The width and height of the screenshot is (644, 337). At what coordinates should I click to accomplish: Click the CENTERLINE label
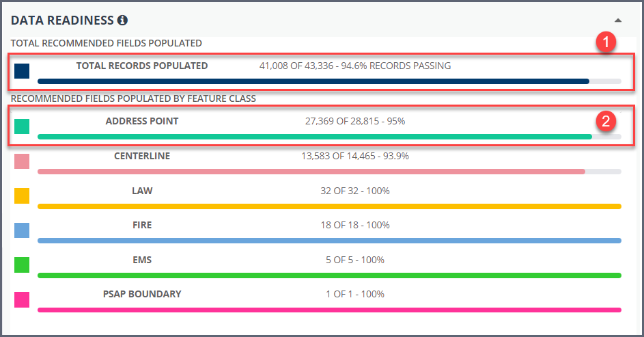pos(142,156)
